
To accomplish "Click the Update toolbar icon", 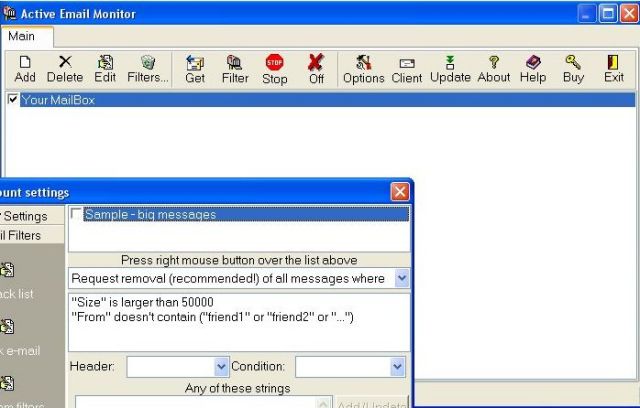I will (x=450, y=62).
